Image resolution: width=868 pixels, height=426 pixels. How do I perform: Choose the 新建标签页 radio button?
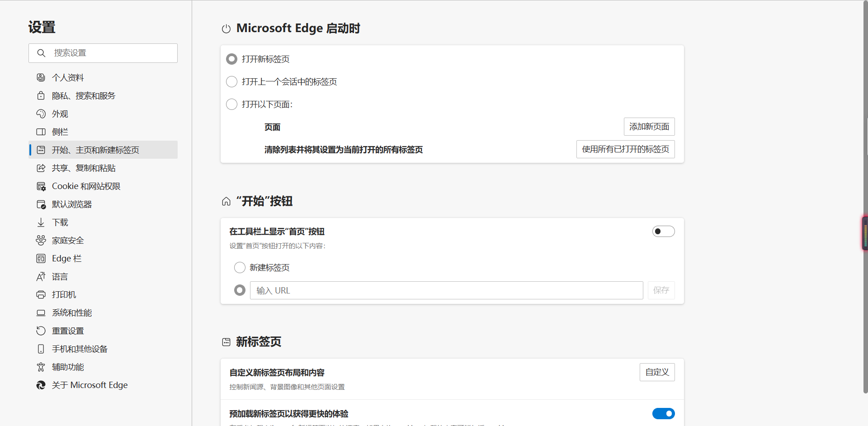tap(240, 267)
